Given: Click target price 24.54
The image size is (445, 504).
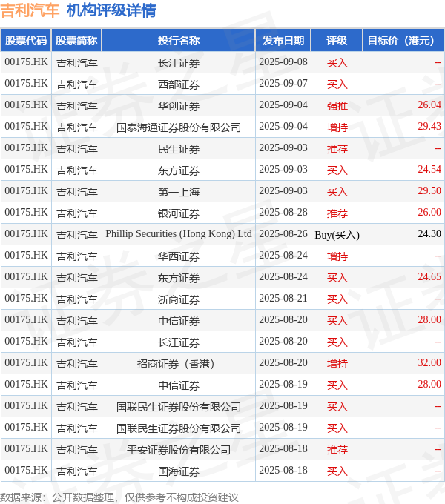Looking at the screenshot, I should (429, 170).
